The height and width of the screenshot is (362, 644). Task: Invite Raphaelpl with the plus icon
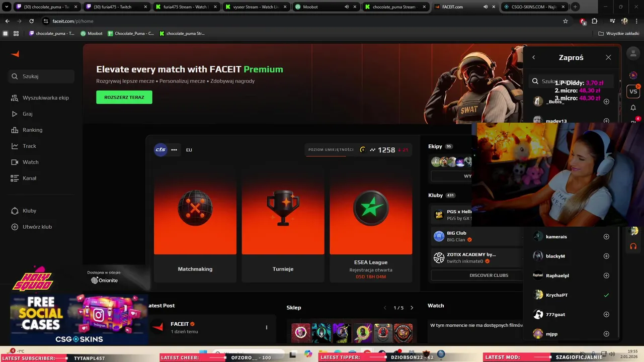click(x=606, y=276)
